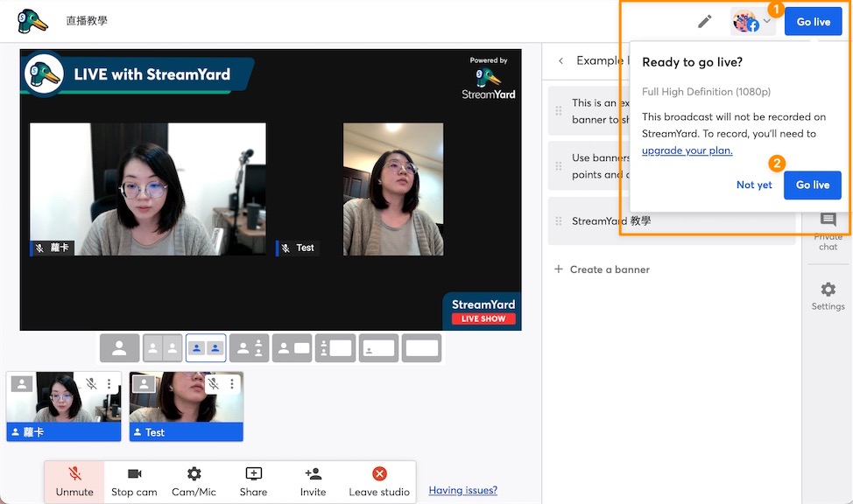853x504 pixels.
Task: Select the person plus screen layout
Action: 293,348
